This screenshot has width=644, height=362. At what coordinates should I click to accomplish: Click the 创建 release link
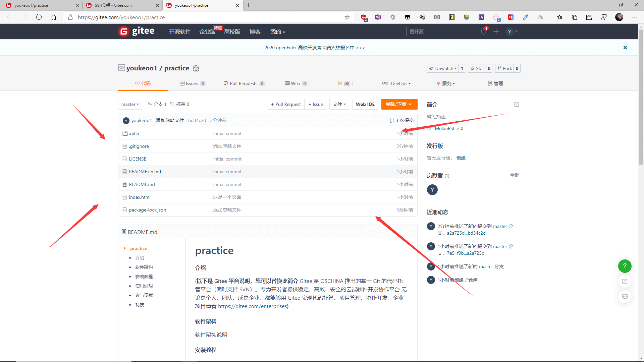[x=461, y=158]
